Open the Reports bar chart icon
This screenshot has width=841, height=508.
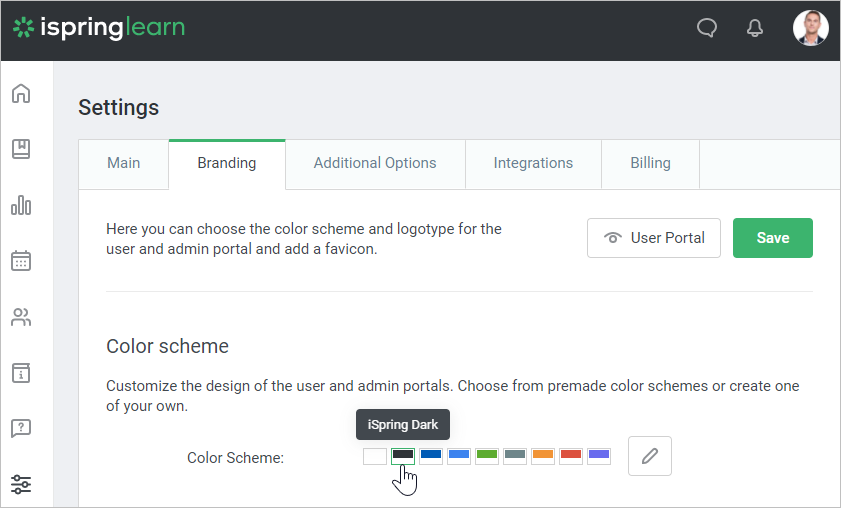pos(21,205)
